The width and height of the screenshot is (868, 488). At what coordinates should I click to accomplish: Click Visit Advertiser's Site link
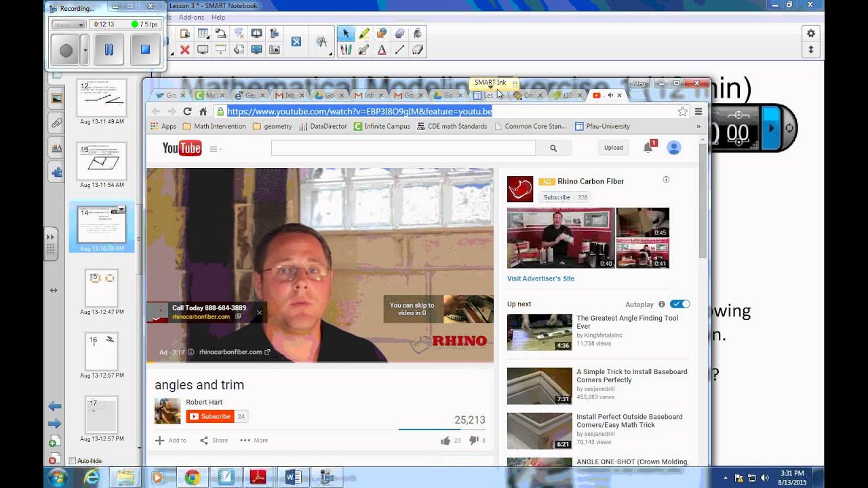tap(540, 279)
